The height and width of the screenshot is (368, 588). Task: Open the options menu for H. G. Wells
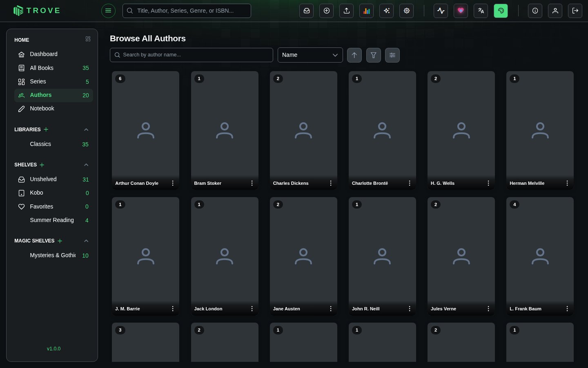(488, 183)
